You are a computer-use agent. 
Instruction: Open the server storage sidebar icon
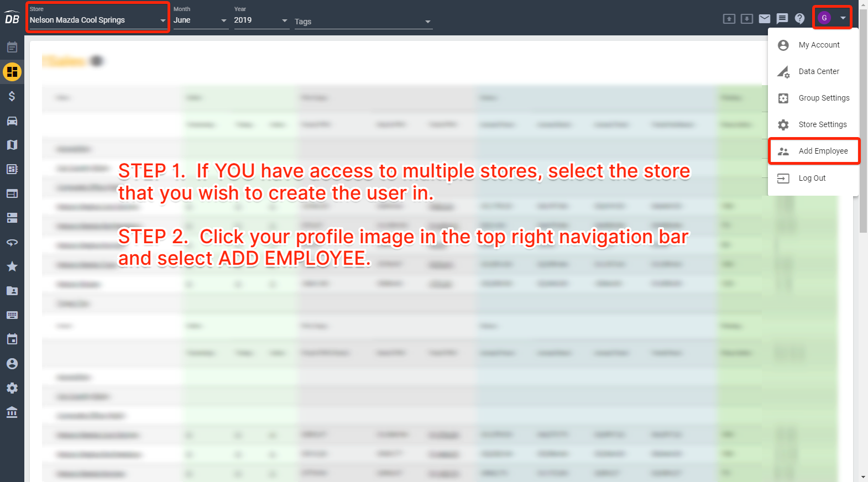click(x=12, y=218)
